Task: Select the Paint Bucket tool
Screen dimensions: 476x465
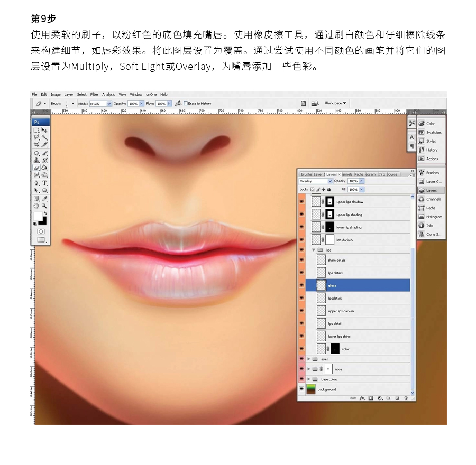Action: point(44,168)
